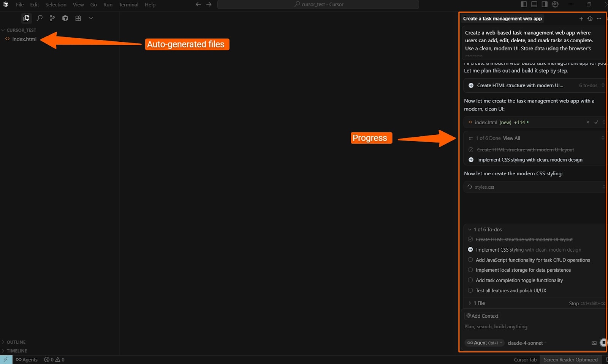Open the Agent mode dropdown
608x364 pixels.
click(x=485, y=343)
